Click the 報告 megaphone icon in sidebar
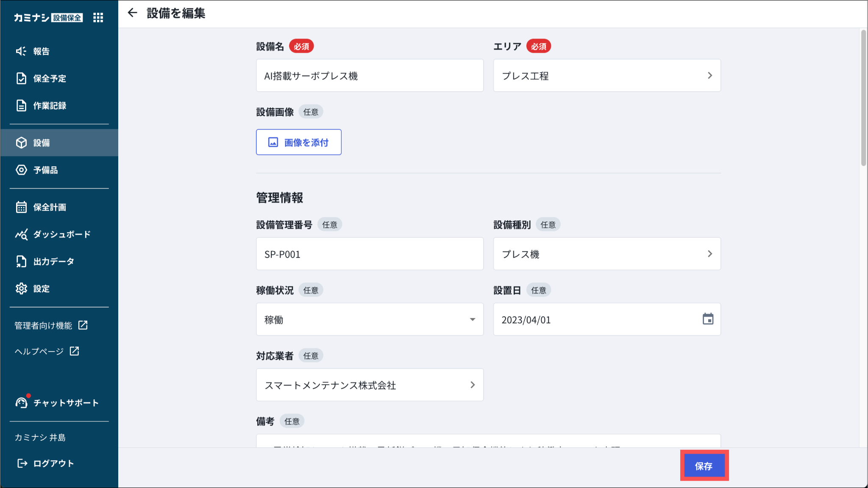 21,51
